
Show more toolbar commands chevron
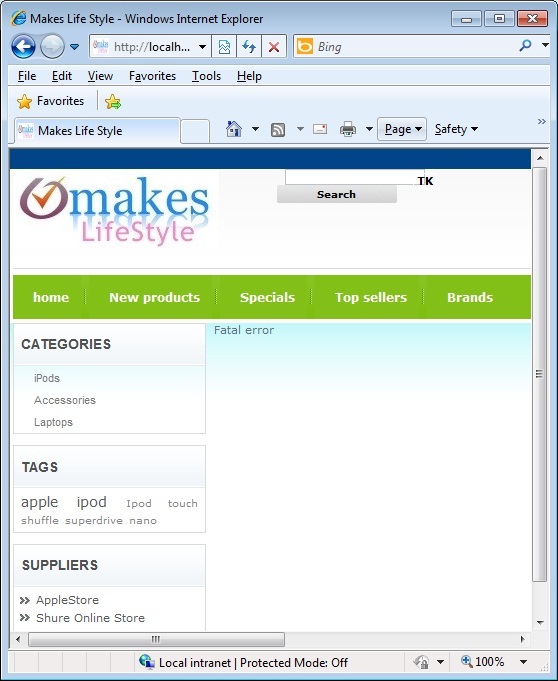[x=541, y=122]
